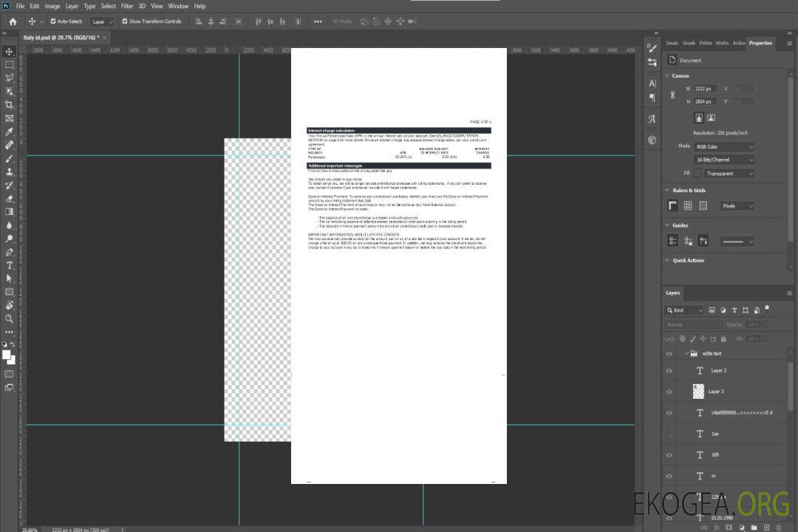Select the Gradient tool

[9, 212]
